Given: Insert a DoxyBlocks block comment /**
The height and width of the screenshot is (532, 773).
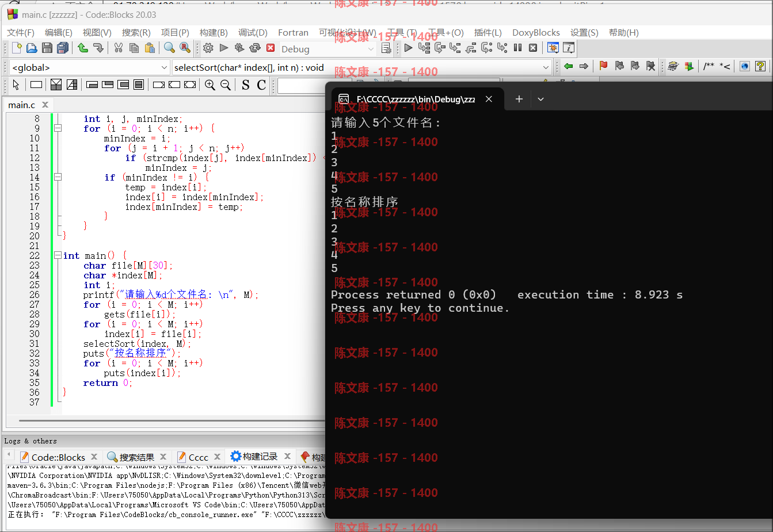Looking at the screenshot, I should (709, 66).
